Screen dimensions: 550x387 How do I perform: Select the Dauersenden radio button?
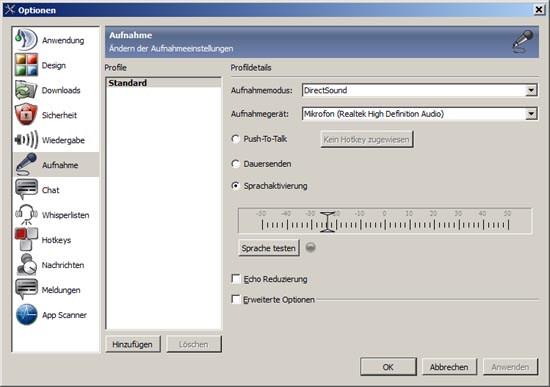(x=236, y=164)
